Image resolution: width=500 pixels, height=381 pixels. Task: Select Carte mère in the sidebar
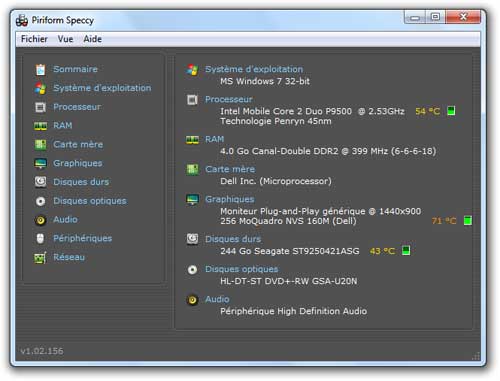click(x=78, y=144)
